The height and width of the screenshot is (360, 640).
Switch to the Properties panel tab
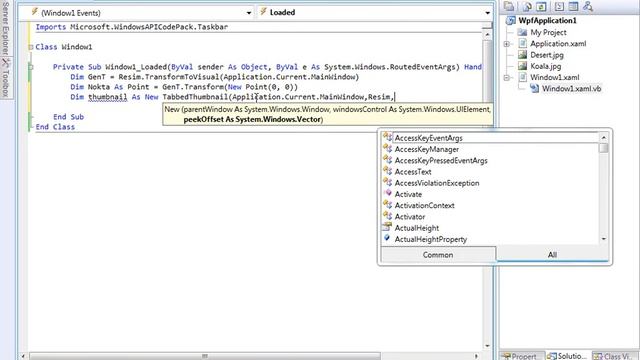(x=522, y=356)
